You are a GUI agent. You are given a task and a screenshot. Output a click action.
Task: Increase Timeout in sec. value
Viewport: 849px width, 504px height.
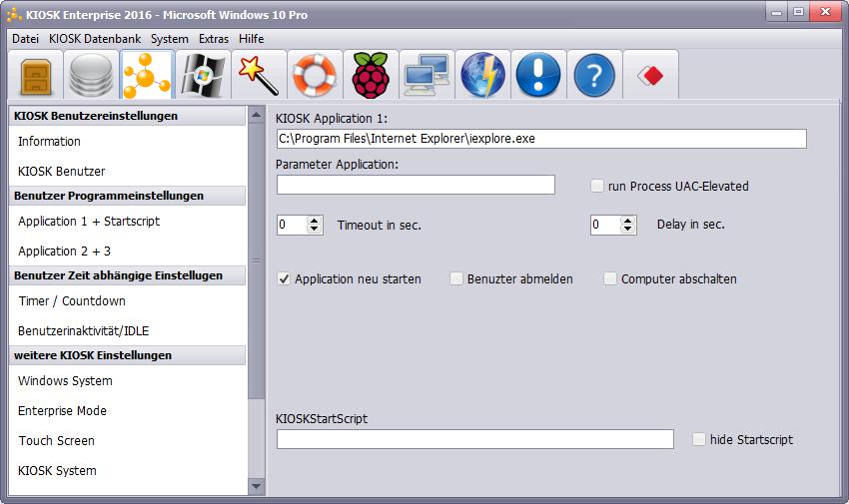314,221
